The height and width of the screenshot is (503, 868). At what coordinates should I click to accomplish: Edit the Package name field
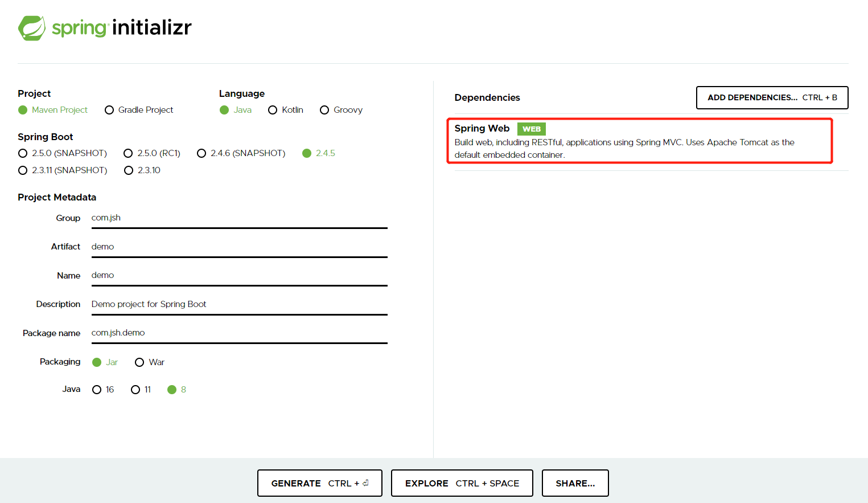pyautogui.click(x=240, y=333)
